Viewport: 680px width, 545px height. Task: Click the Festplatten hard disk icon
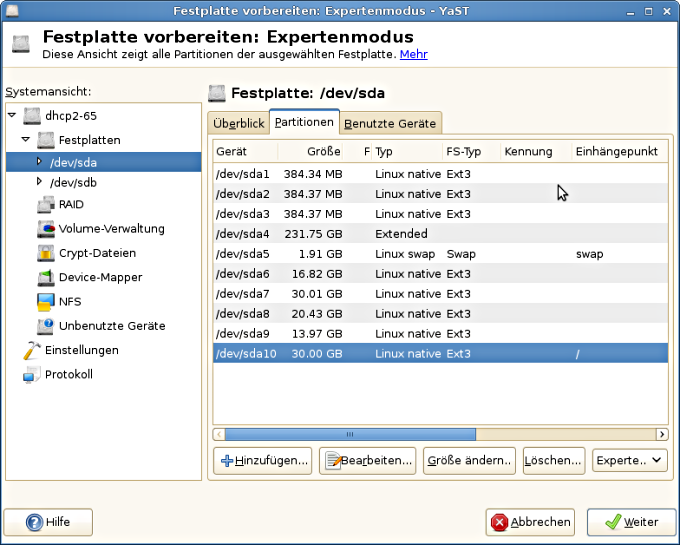coord(46,140)
